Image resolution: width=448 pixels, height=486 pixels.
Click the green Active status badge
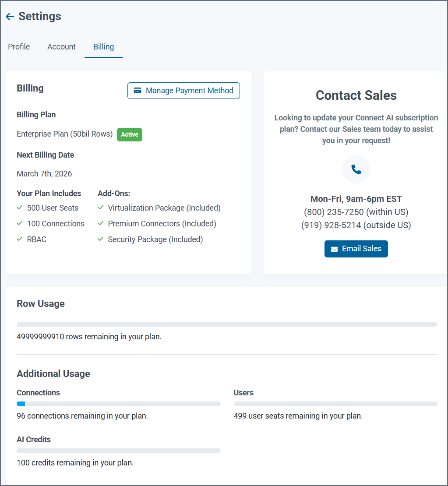129,134
